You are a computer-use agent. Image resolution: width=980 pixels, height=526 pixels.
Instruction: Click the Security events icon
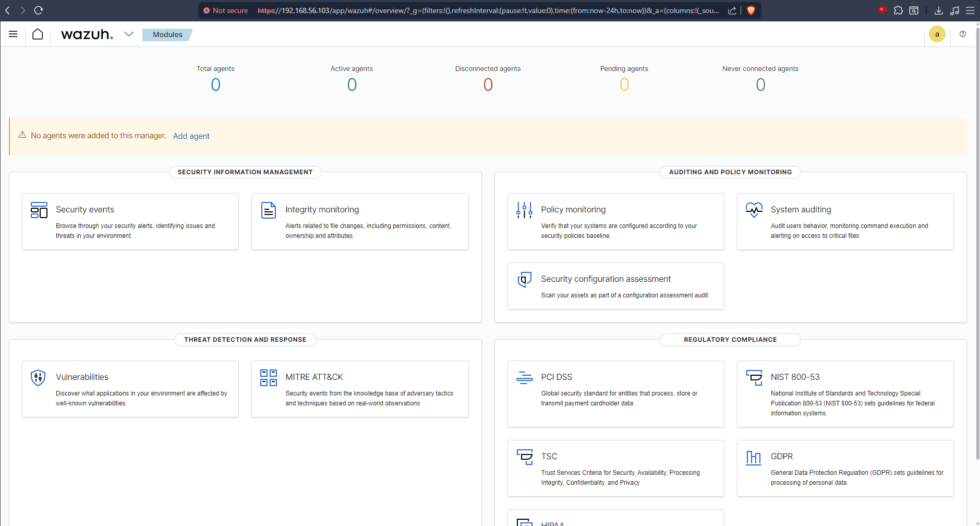point(39,210)
